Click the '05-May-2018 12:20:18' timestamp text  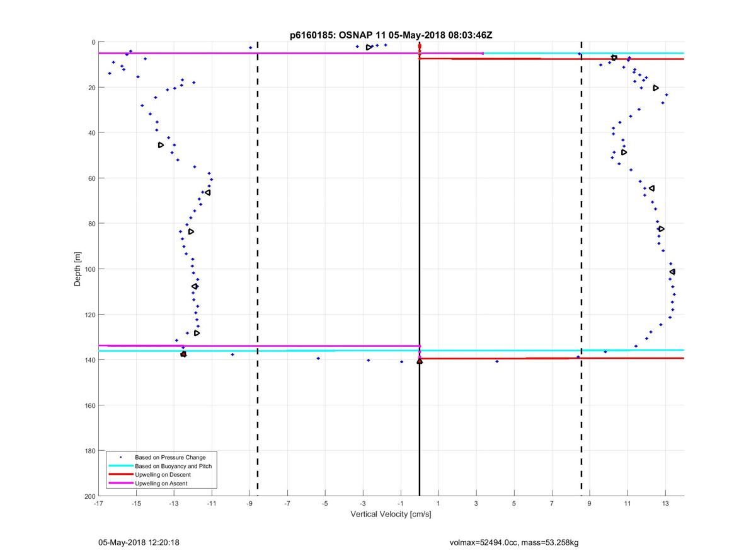pos(139,542)
